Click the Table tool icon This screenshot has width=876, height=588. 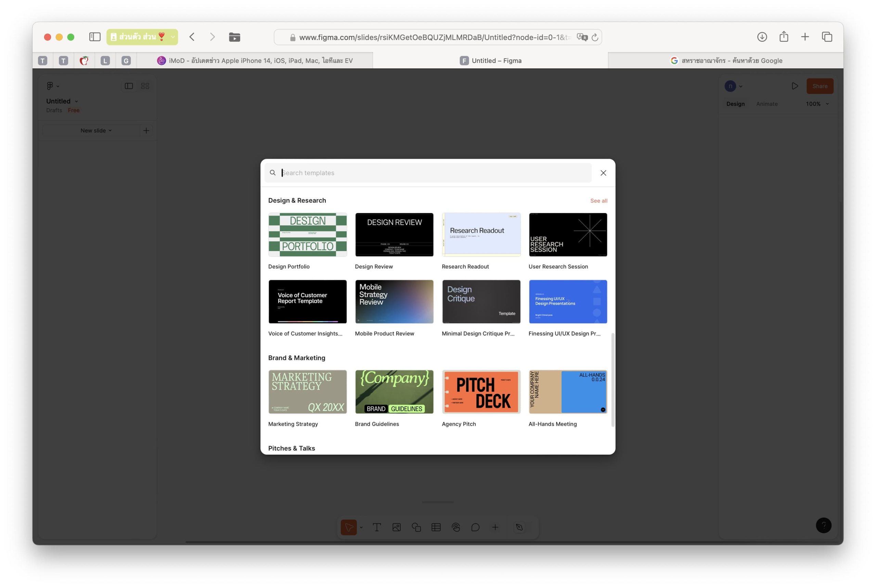point(436,527)
